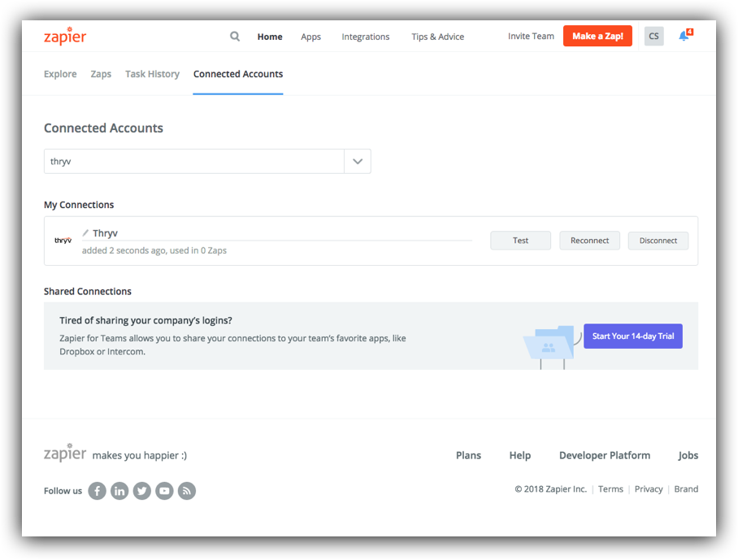
Task: Open Zapier's Facebook page icon
Action: pyautogui.click(x=97, y=491)
